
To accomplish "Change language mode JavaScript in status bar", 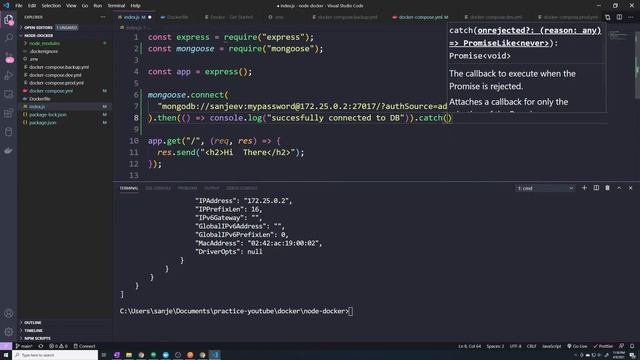I will 551,346.
